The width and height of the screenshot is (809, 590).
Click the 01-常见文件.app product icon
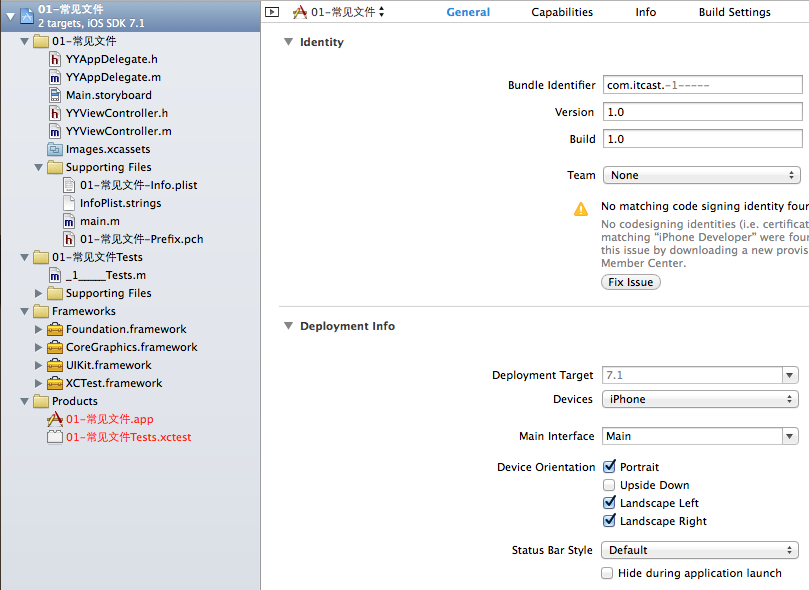tap(55, 419)
